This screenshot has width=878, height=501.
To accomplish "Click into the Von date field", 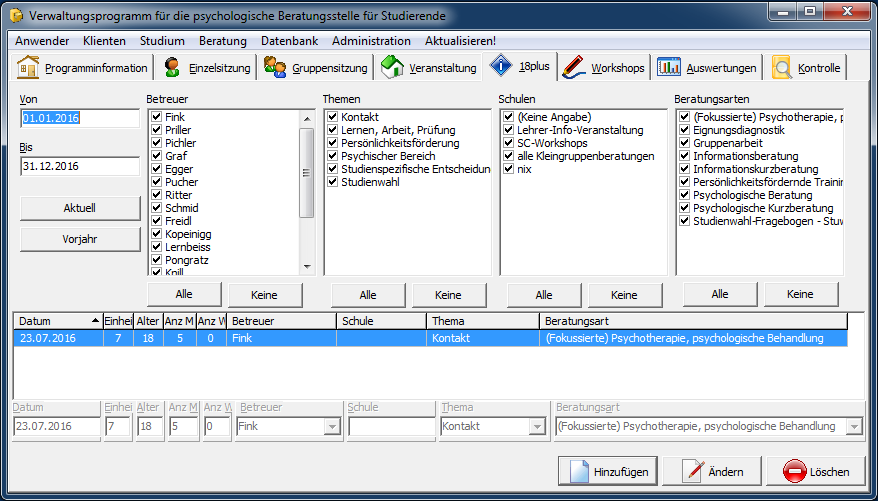I will (79, 119).
